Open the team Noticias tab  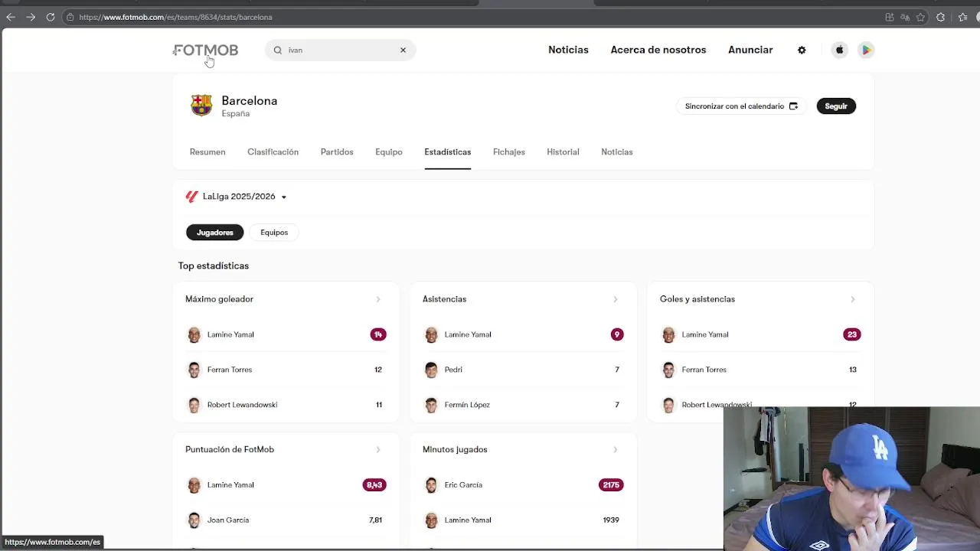click(617, 152)
